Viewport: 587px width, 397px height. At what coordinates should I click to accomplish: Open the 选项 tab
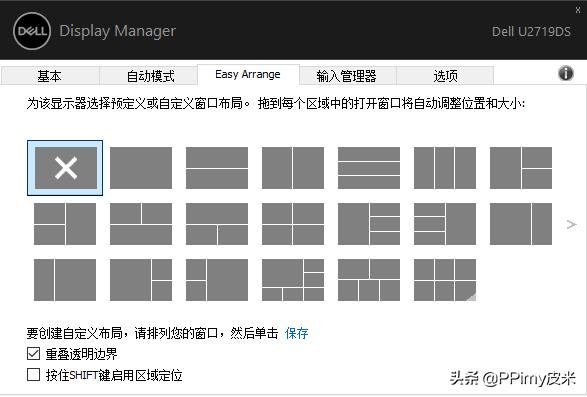[x=445, y=76]
